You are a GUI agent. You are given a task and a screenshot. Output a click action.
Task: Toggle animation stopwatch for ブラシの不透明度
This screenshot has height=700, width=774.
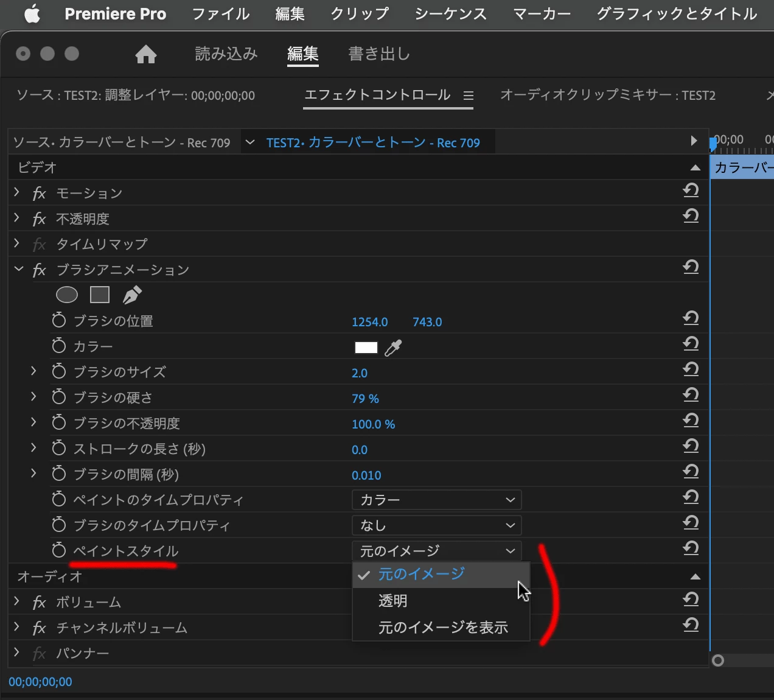pos(58,422)
